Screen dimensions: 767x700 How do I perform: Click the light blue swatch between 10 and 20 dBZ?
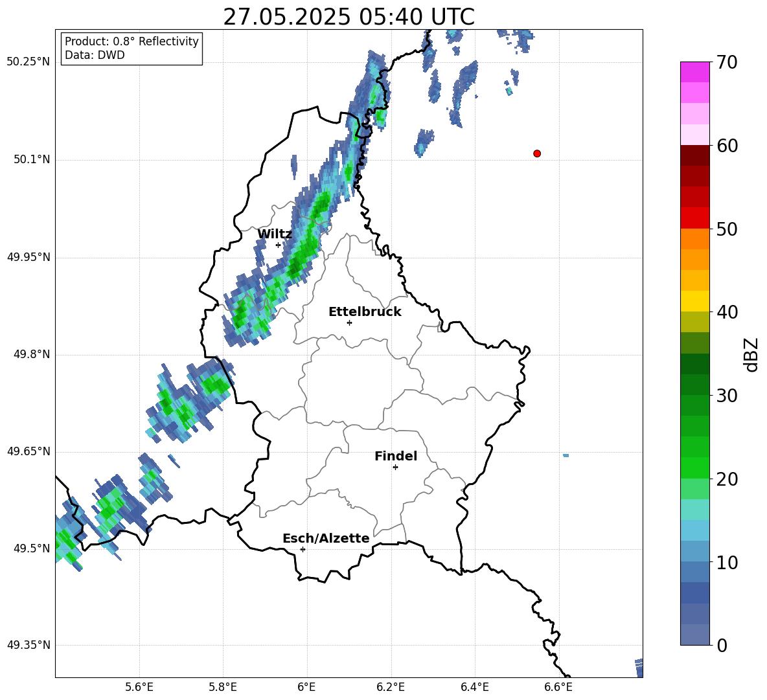[694, 530]
